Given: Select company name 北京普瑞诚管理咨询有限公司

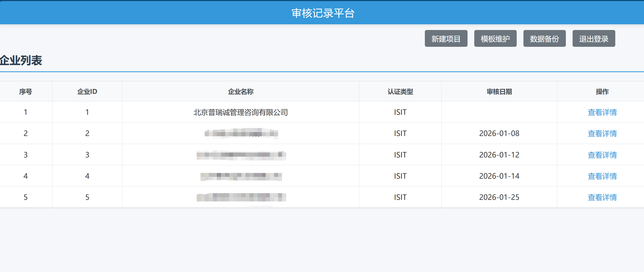Looking at the screenshot, I should coord(240,112).
